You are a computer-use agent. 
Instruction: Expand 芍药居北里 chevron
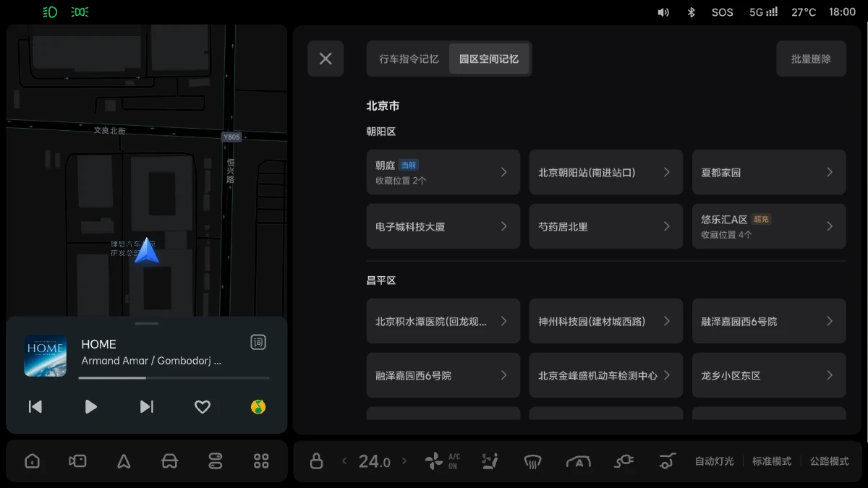667,226
